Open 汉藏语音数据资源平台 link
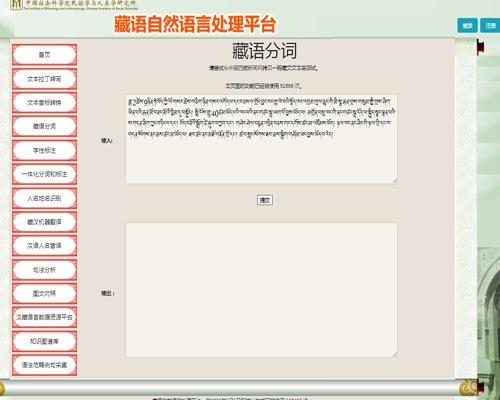 (x=44, y=317)
